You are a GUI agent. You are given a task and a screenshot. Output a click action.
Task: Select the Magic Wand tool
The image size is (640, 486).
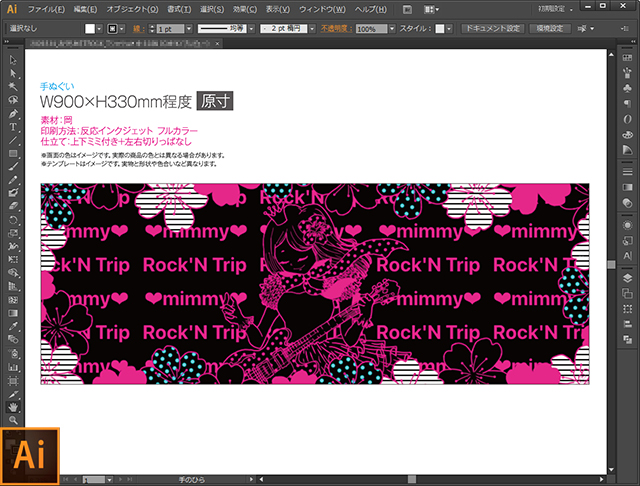point(13,87)
